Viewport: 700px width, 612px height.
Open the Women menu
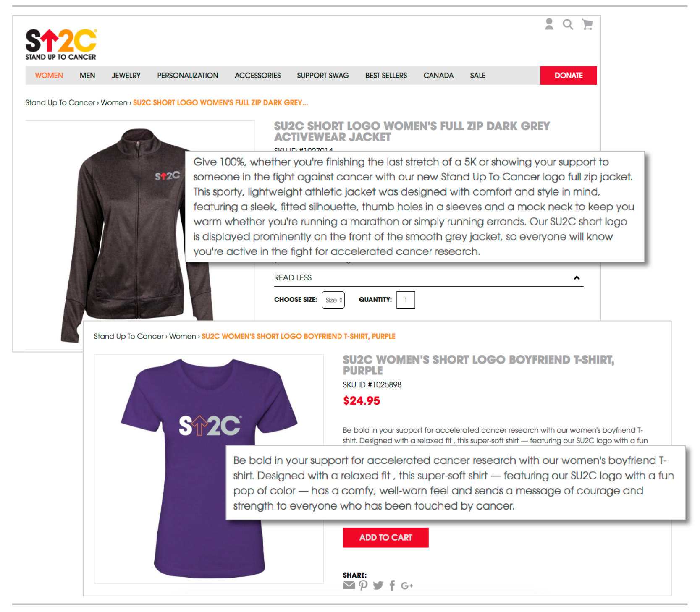pos(49,76)
